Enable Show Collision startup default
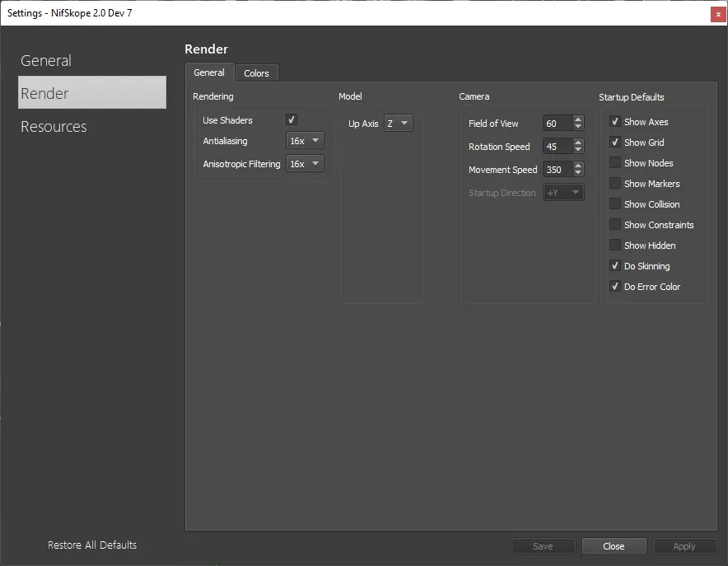 [x=614, y=204]
